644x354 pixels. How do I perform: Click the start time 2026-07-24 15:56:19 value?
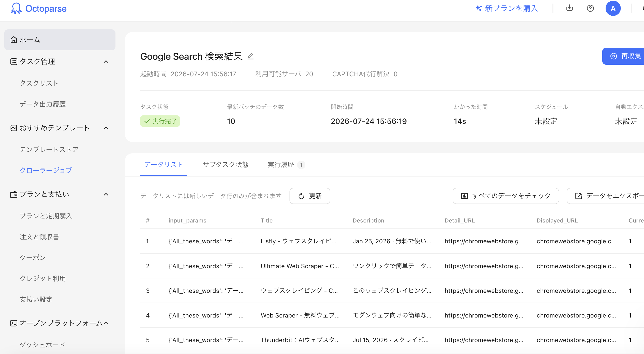pos(369,121)
